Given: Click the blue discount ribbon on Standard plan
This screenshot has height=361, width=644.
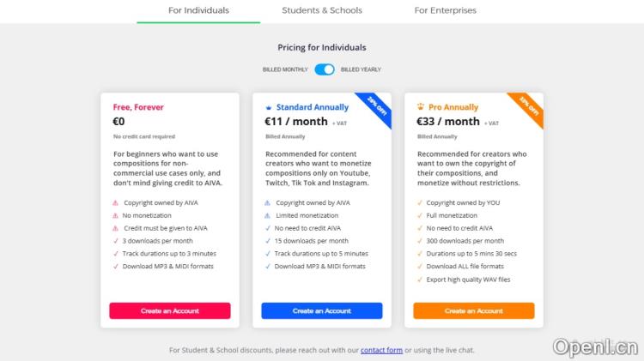Looking at the screenshot, I should tap(379, 107).
